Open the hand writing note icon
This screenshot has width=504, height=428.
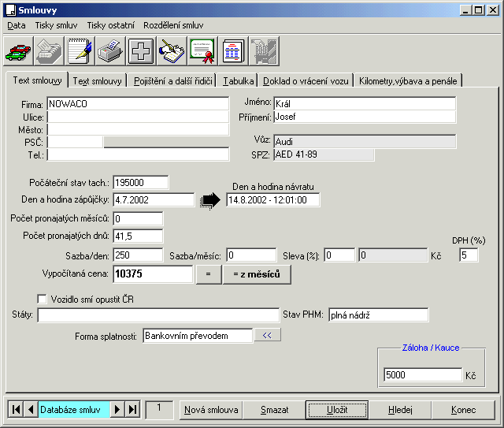172,51
